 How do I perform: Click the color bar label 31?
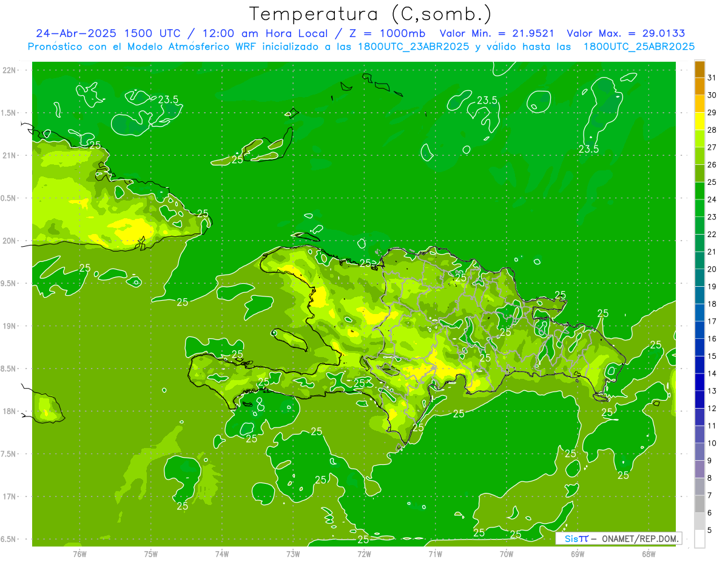712,78
